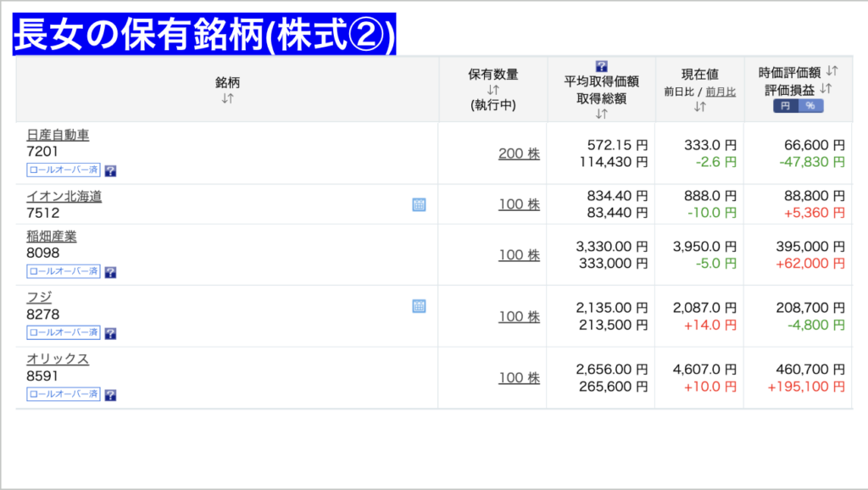
Task: Click help icon beside 稲畑産業 ロールオーバー済 badge
Action: pyautogui.click(x=110, y=272)
